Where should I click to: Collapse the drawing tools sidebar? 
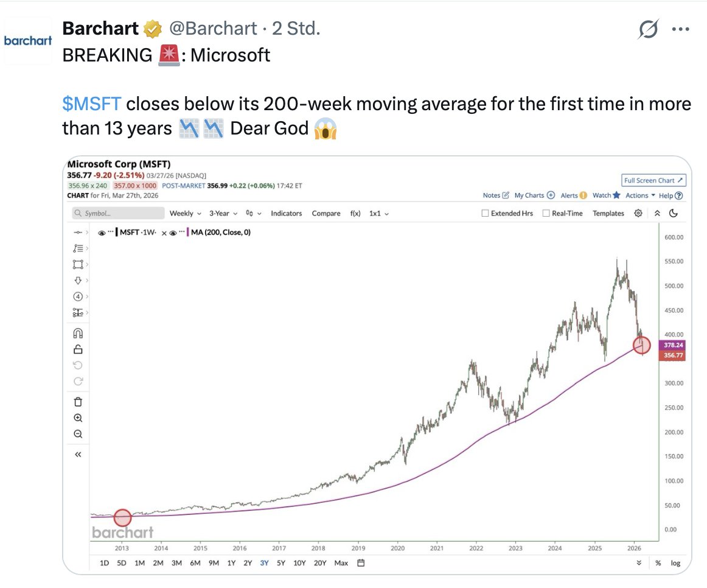click(78, 454)
